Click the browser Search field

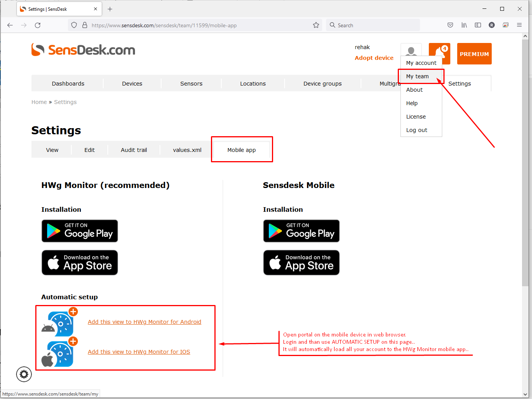tap(373, 25)
